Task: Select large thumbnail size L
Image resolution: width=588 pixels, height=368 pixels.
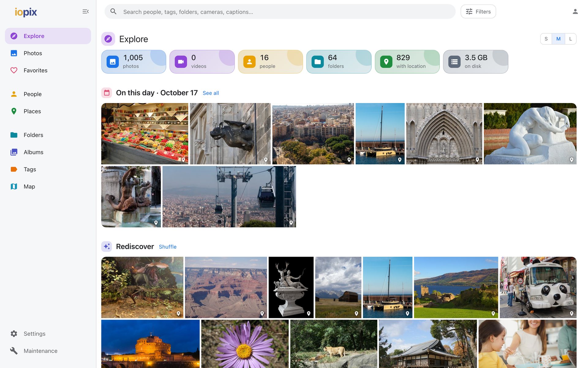Action: [x=571, y=39]
